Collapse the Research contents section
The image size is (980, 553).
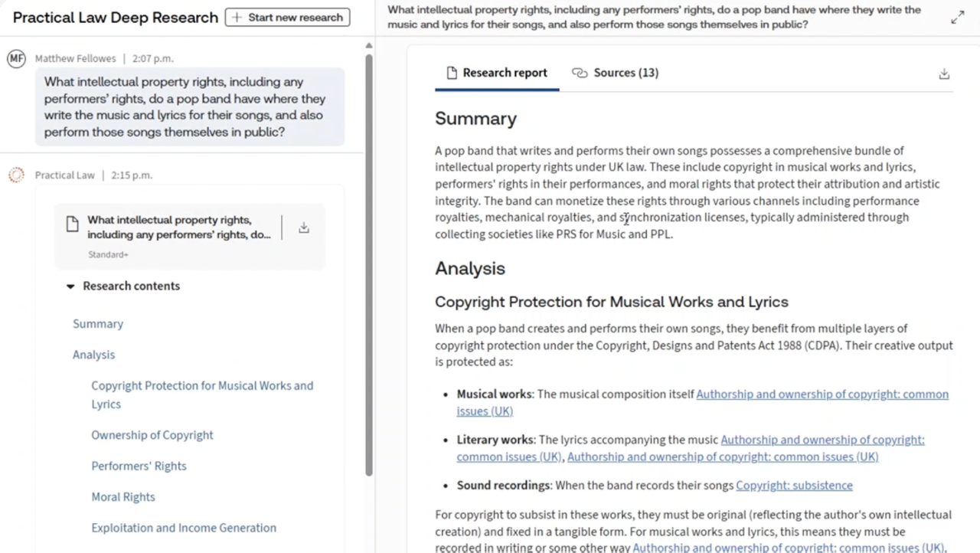tap(70, 286)
